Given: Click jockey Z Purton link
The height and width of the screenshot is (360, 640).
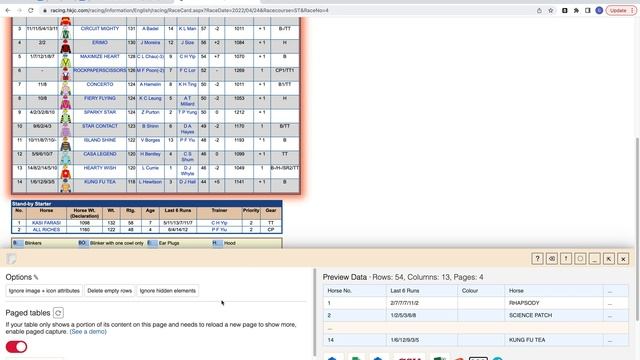Looking at the screenshot, I should (150, 112).
